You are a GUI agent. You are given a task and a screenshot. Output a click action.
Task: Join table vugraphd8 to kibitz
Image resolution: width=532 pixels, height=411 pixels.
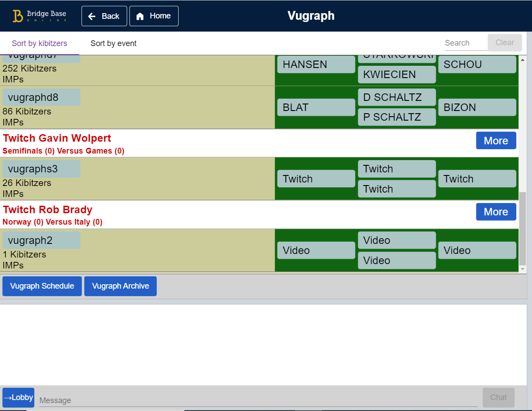click(x=41, y=97)
